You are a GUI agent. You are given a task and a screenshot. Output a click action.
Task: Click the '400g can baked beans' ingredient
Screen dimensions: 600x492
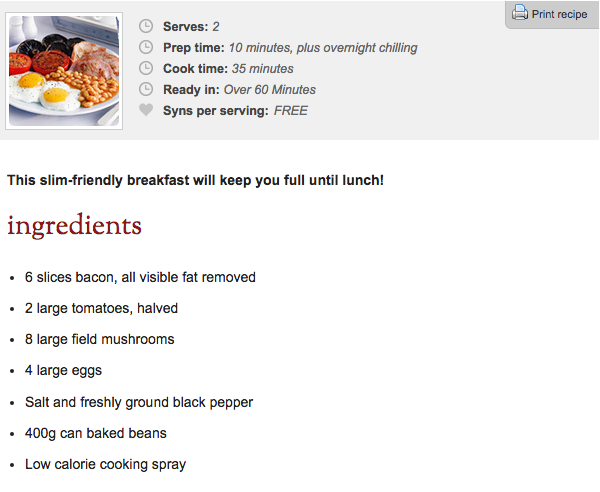(x=95, y=433)
